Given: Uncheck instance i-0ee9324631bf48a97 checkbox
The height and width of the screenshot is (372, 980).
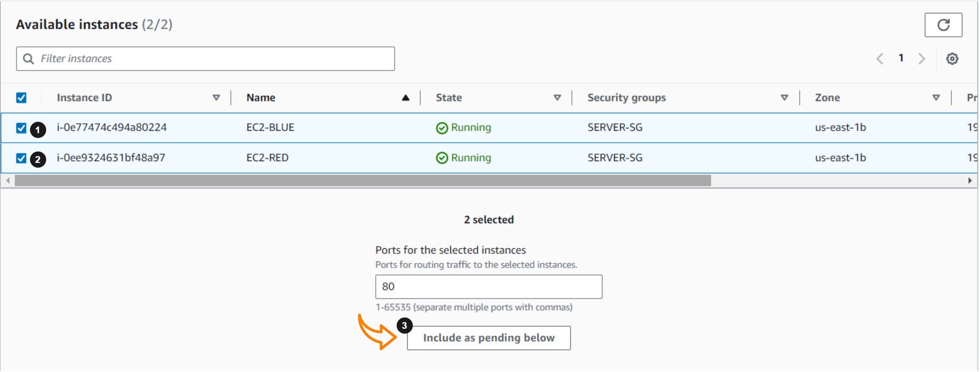Looking at the screenshot, I should (x=21, y=158).
